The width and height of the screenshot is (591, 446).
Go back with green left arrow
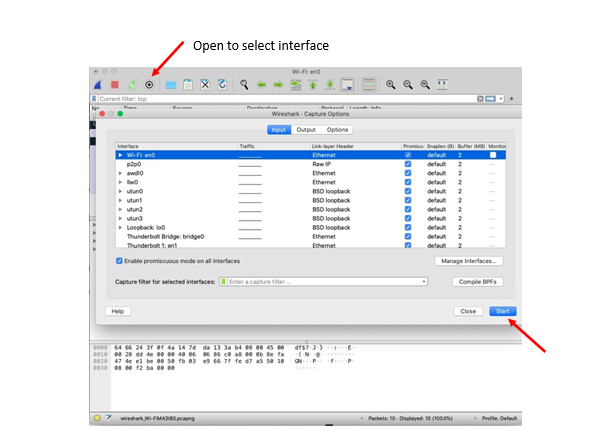click(x=261, y=84)
